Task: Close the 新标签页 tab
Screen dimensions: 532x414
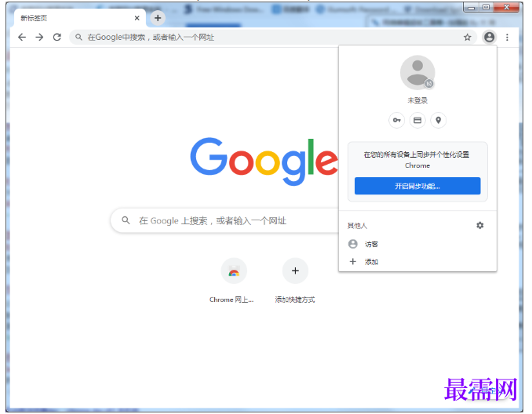Action: pos(137,18)
